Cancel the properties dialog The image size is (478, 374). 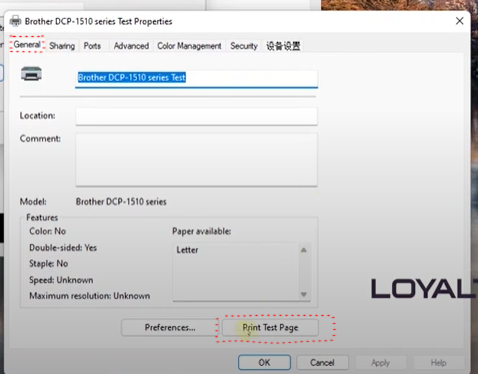point(322,363)
